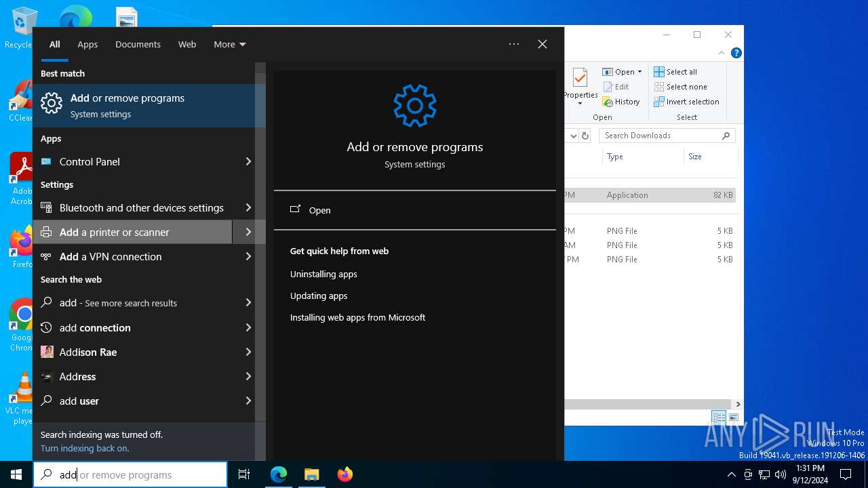Expand the 'add connection' web result arrow
This screenshot has width=868, height=488.
(248, 327)
